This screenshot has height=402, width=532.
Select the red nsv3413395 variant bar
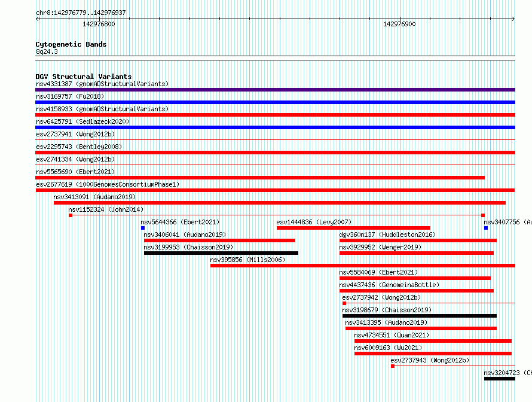(421, 328)
